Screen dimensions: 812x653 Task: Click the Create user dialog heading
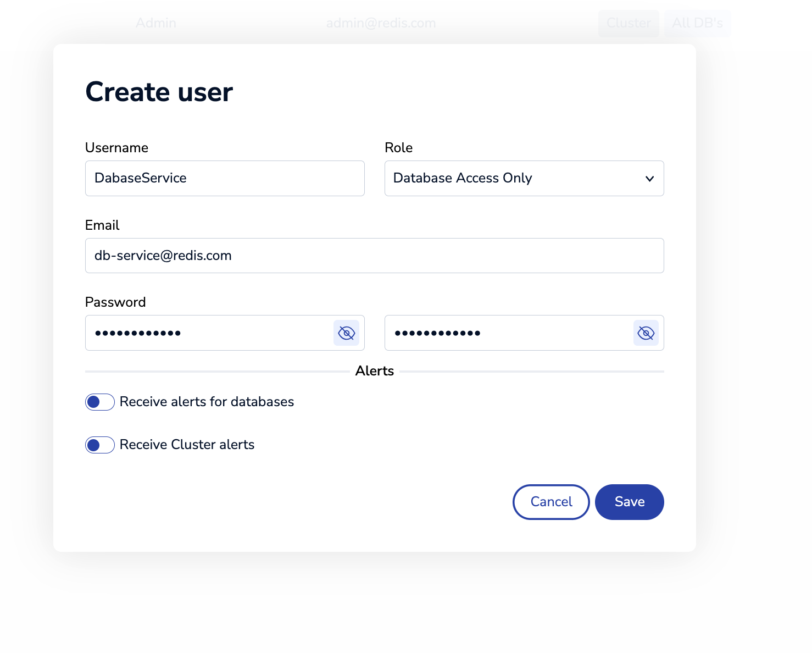[x=159, y=92]
